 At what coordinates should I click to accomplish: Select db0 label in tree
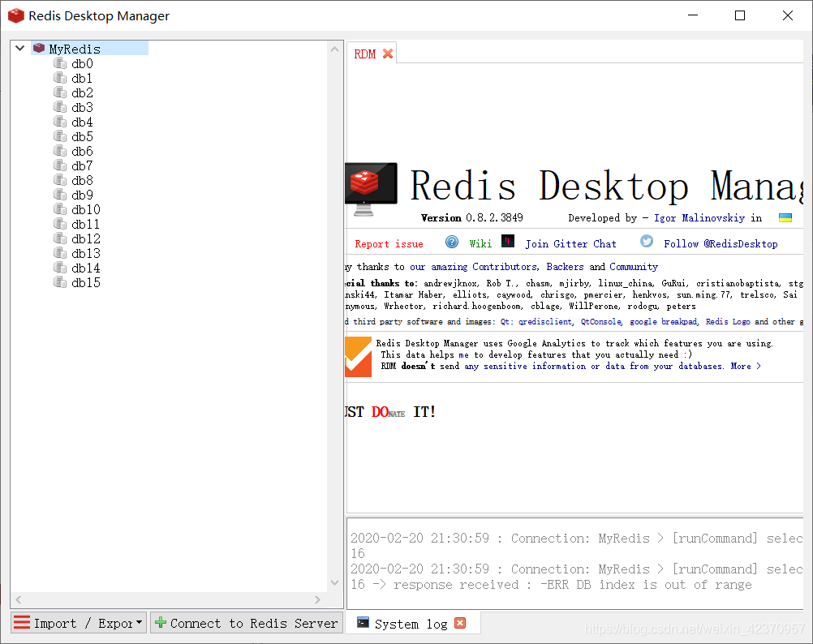[83, 64]
